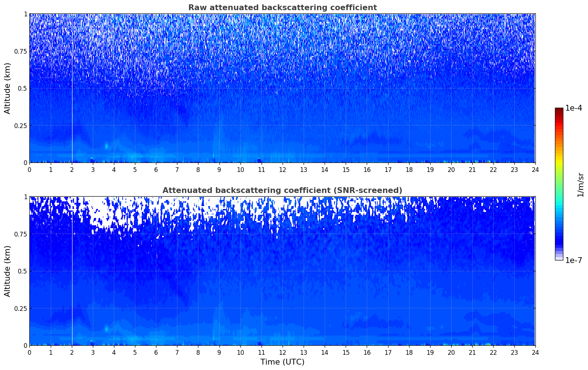The image size is (588, 370).
Task: Click the 'Altitude (km)' label of the raw plot
Action: 8,88
